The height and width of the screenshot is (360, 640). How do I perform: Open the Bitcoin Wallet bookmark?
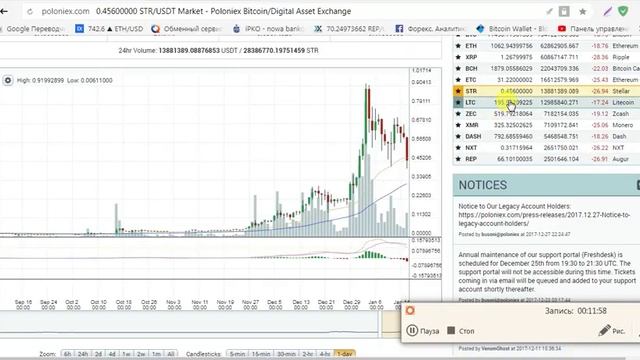(511, 29)
